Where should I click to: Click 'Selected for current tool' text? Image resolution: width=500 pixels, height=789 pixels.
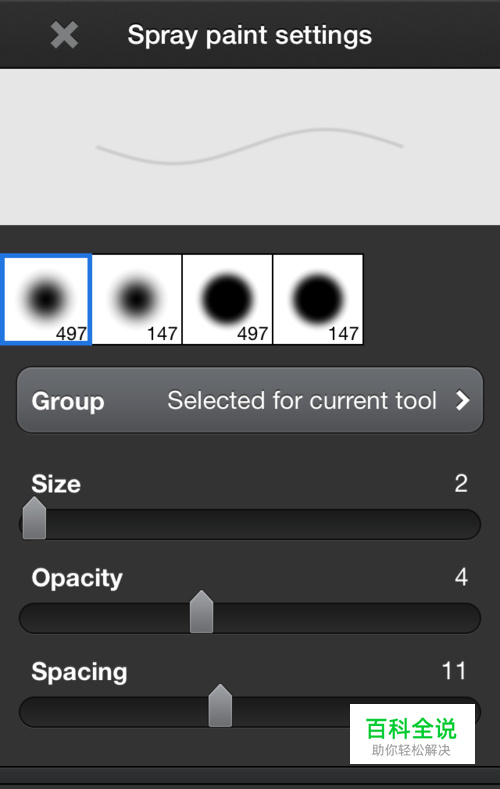(x=302, y=401)
